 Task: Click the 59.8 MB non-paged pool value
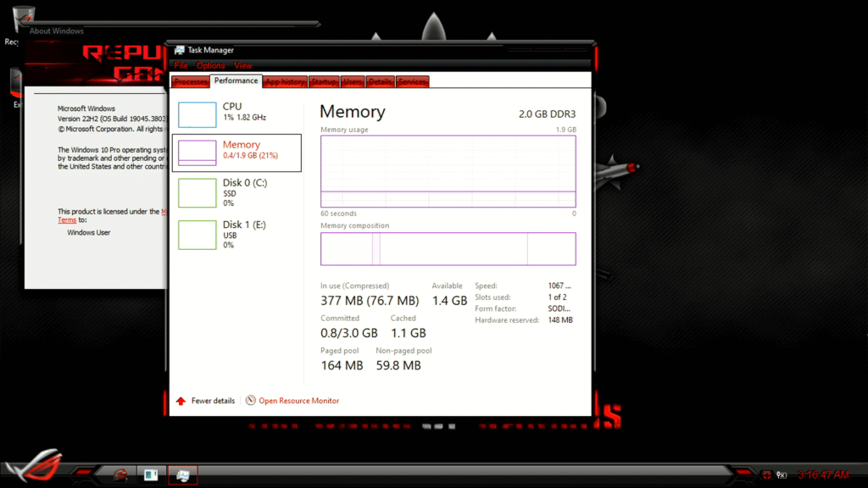[398, 365]
